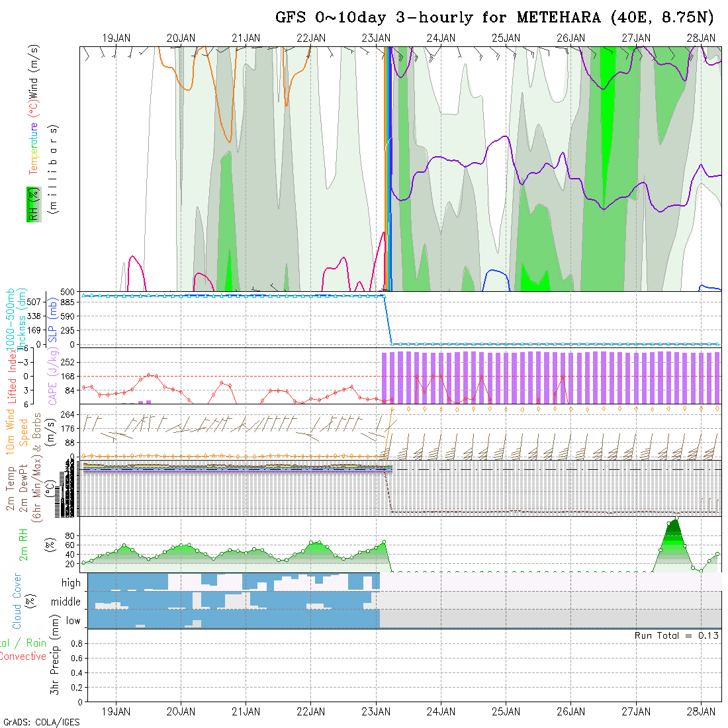Click the 23JAN date label at top

click(x=376, y=38)
